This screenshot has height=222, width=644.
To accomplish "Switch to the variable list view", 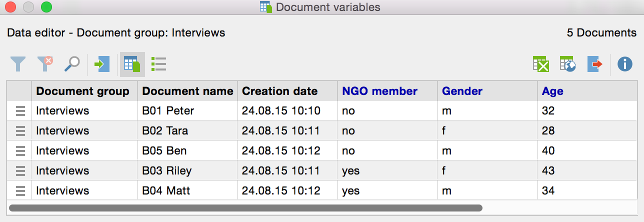I will point(159,64).
